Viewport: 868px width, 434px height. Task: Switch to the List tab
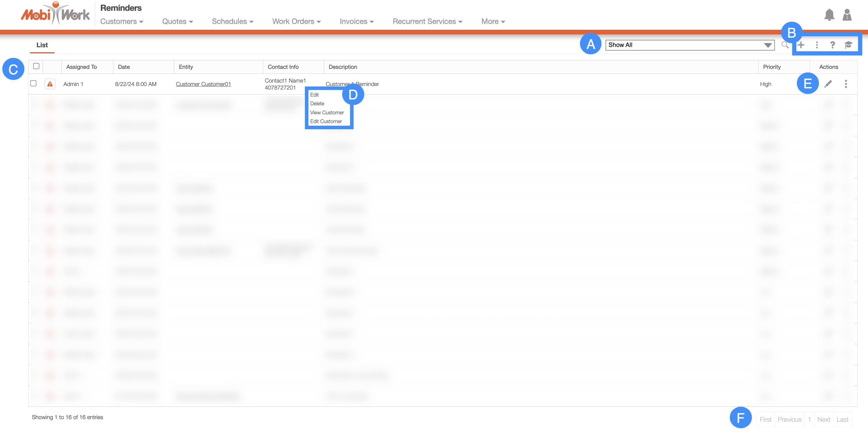42,45
